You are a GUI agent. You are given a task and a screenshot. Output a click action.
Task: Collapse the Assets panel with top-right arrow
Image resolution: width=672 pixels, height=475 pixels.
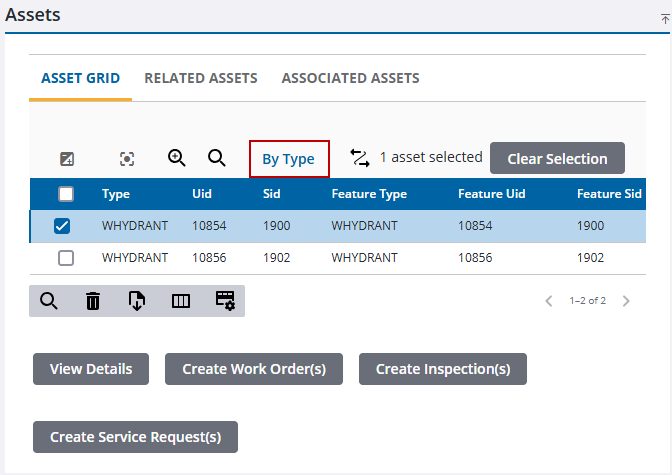coord(665,18)
